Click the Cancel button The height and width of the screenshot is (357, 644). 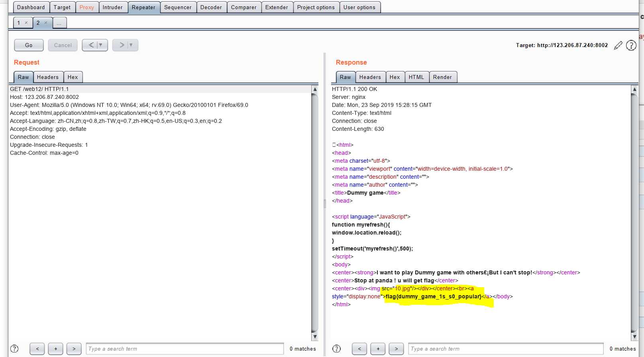tap(63, 45)
